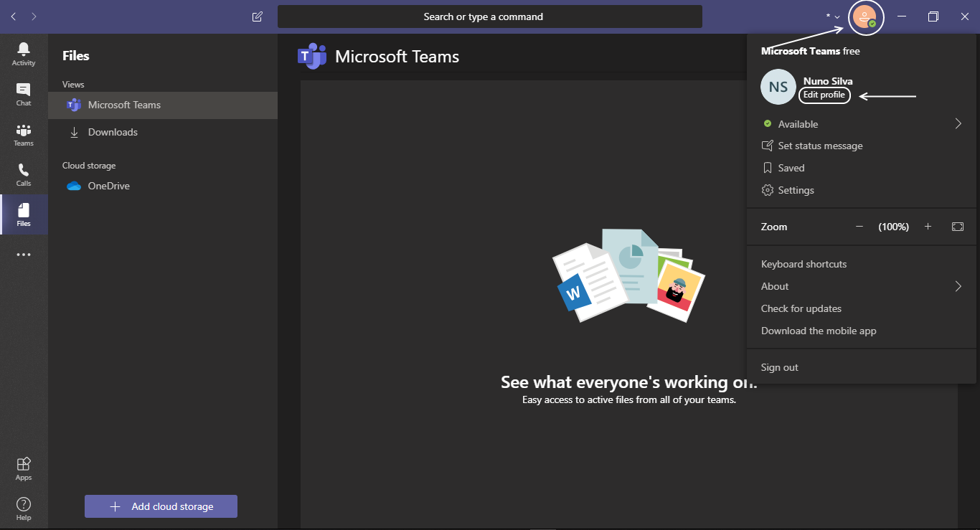The image size is (980, 530).
Task: Open OneDrive cloud storage
Action: click(108, 185)
